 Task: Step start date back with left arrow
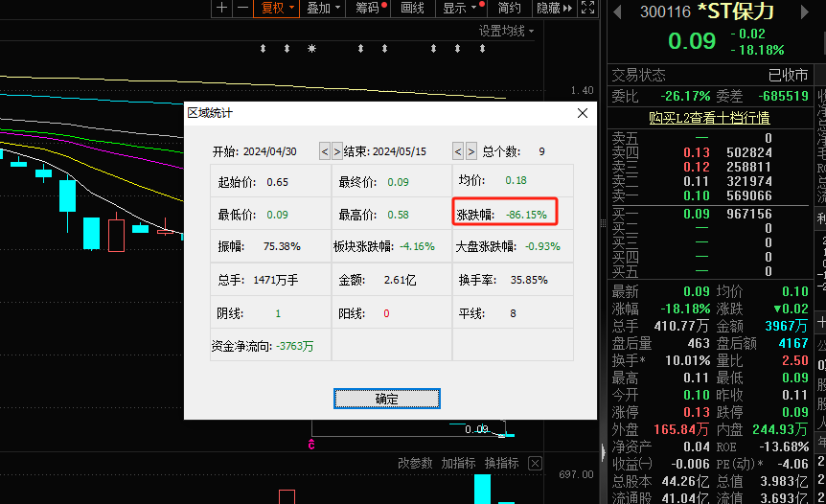tap(325, 151)
